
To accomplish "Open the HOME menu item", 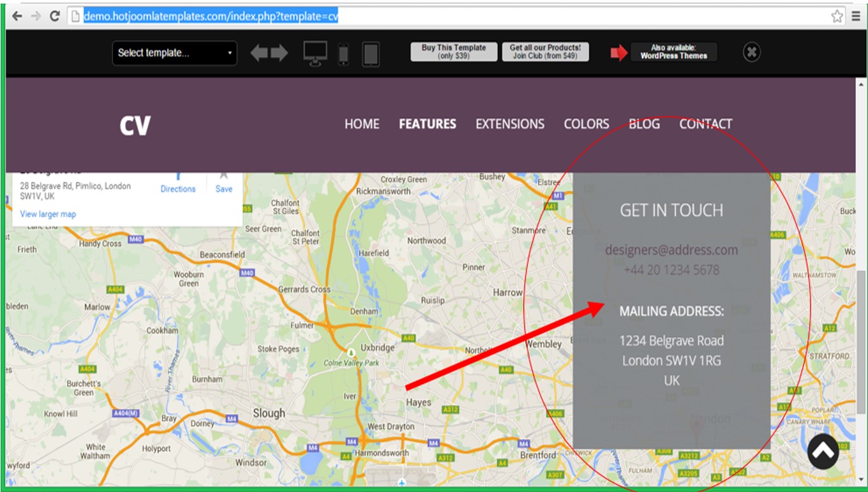I will 362,124.
